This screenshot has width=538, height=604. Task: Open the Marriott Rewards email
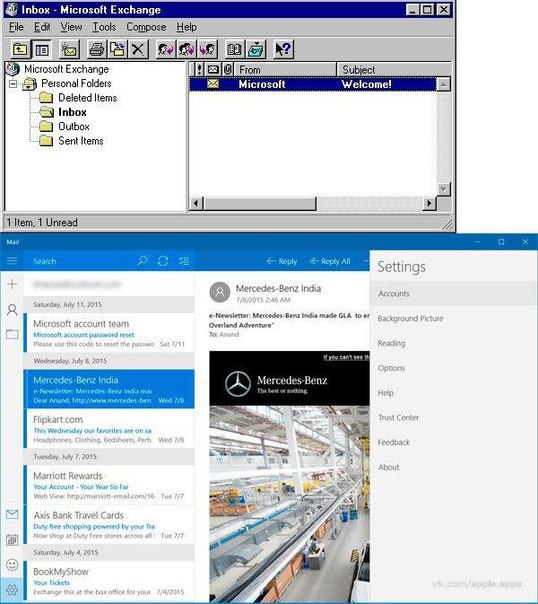[109, 485]
